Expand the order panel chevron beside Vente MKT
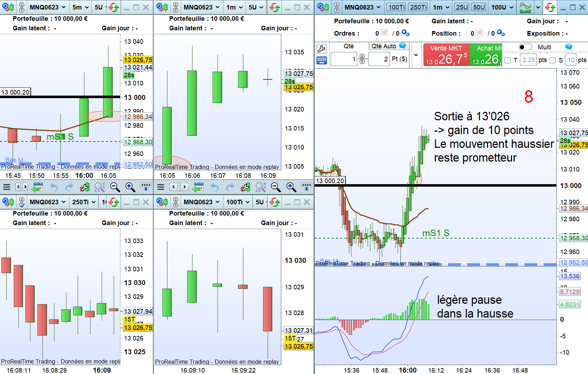 (x=416, y=55)
